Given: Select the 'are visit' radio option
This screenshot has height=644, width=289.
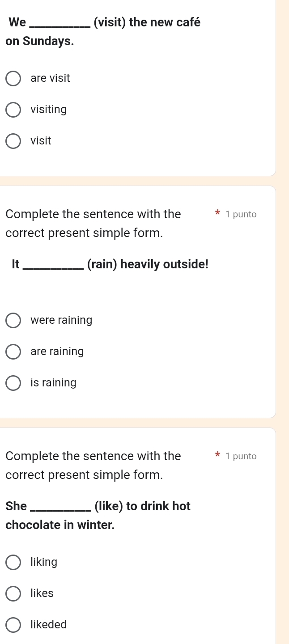Looking at the screenshot, I should pyautogui.click(x=13, y=78).
